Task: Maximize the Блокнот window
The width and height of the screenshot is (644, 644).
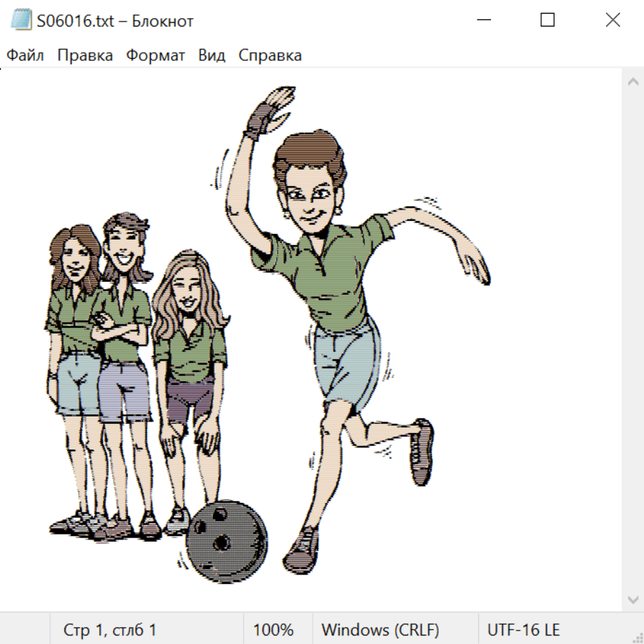Action: click(x=547, y=20)
